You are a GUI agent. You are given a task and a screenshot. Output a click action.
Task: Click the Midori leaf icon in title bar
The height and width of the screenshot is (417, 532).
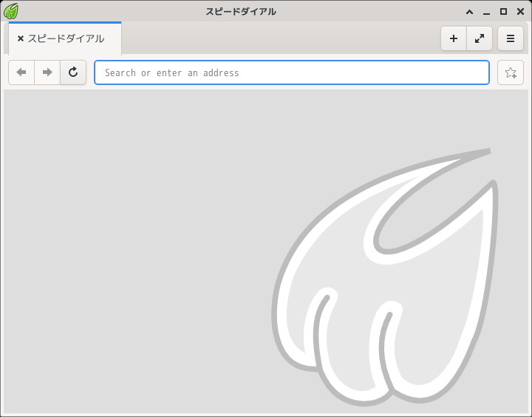[11, 11]
